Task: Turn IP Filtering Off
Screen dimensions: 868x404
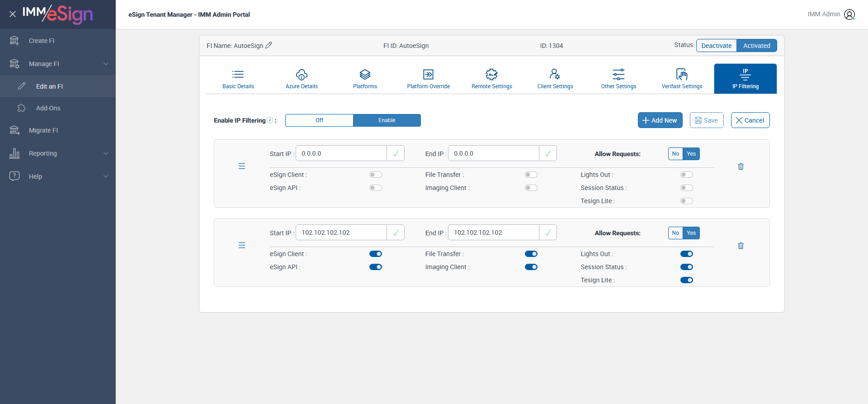Action: 319,120
